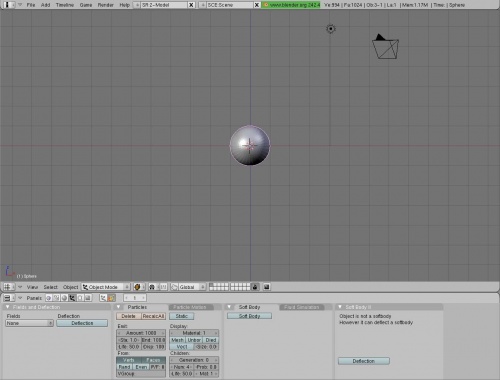Switch to the Fluid Simulation tab

[302, 307]
